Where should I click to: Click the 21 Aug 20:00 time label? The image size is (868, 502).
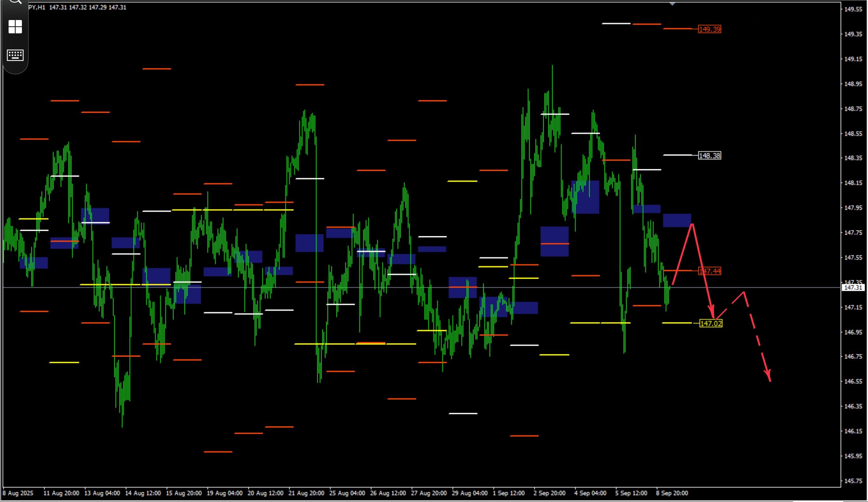click(x=306, y=493)
